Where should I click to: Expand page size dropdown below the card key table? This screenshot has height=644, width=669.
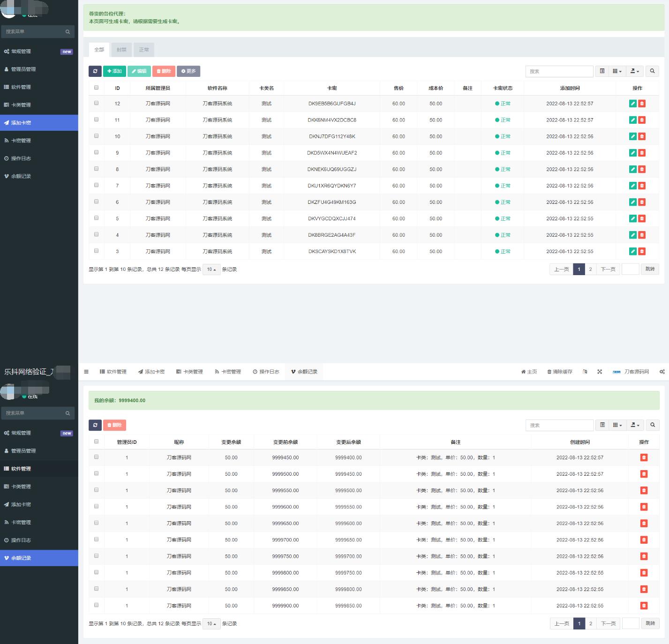pos(211,270)
